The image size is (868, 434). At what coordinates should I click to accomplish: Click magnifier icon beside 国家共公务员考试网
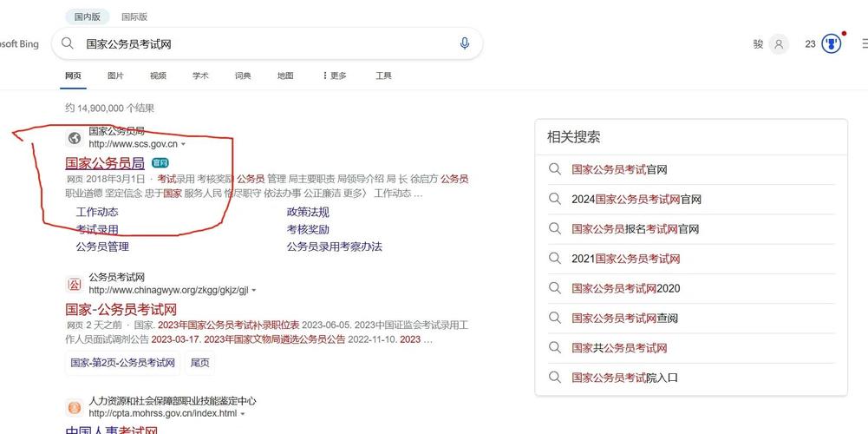click(555, 347)
